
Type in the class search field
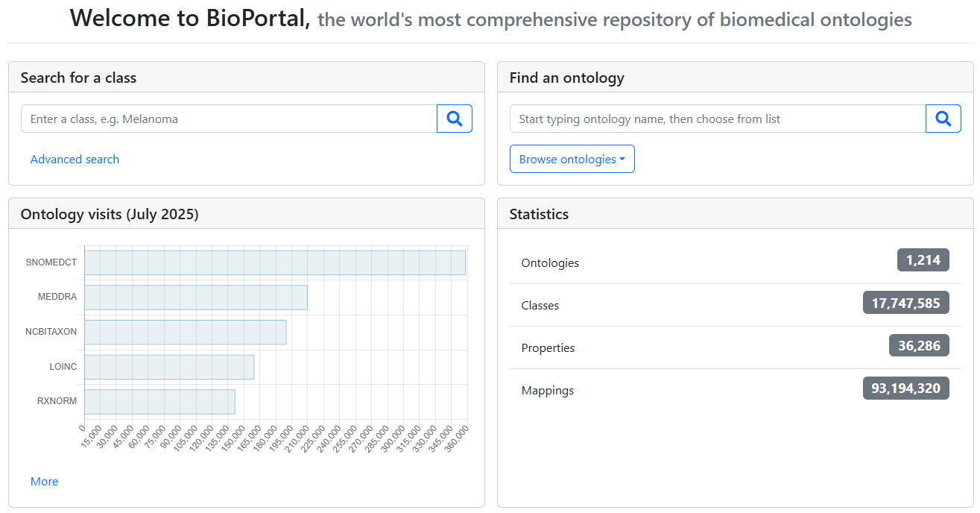click(x=229, y=119)
